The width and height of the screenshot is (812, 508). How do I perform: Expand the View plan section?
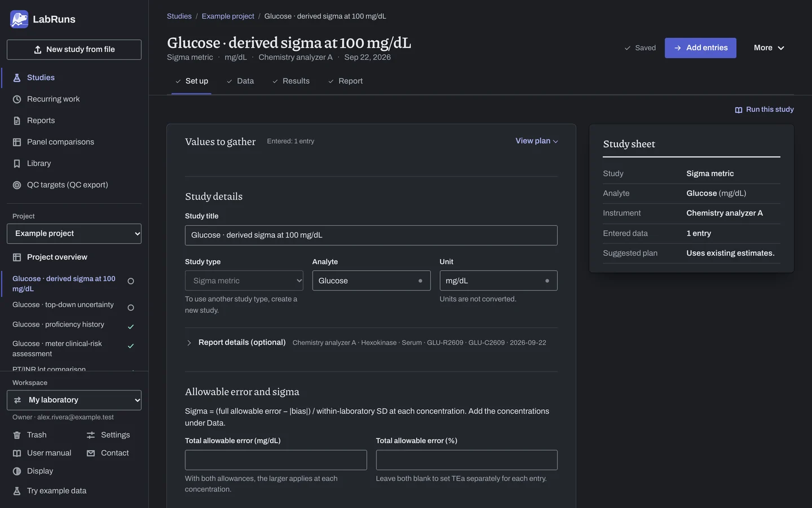pyautogui.click(x=536, y=141)
